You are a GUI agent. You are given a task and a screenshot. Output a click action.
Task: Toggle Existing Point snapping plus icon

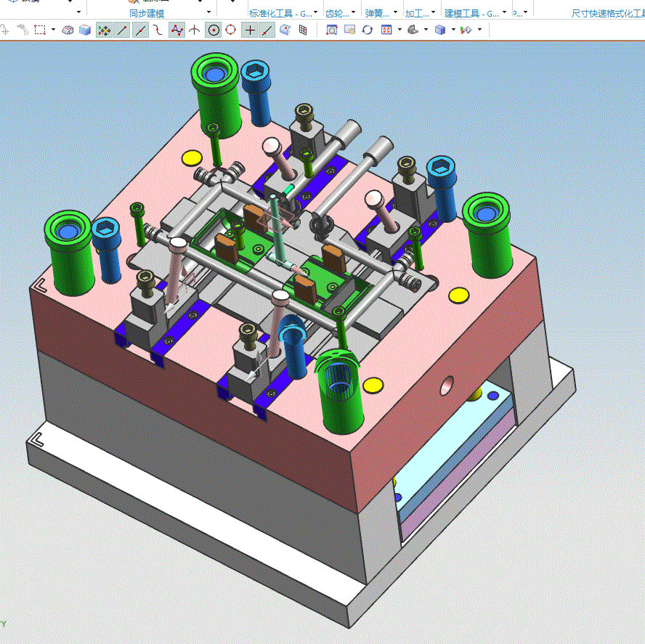[x=249, y=30]
